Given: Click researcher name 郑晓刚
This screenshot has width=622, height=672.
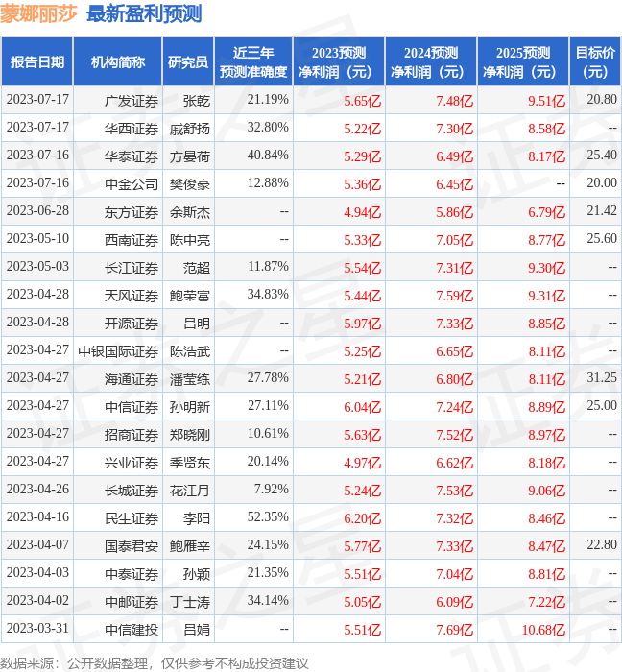Looking at the screenshot, I should (x=190, y=435).
